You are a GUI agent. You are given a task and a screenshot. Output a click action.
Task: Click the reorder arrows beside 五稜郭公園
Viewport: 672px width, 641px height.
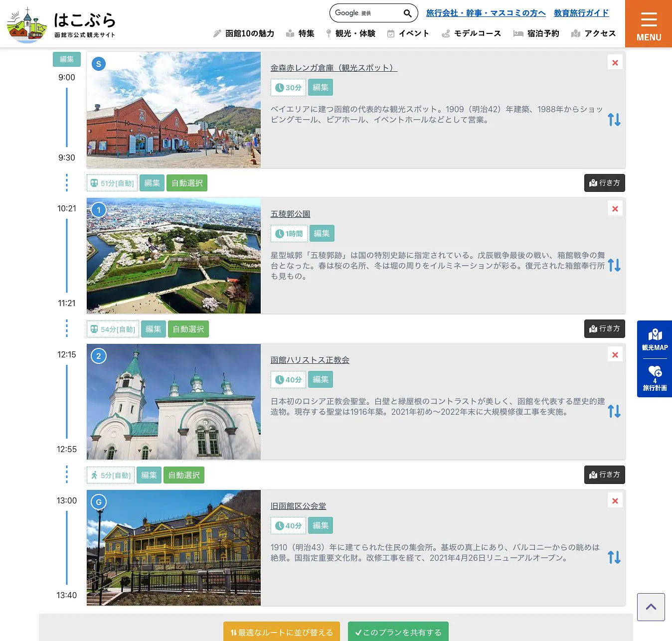click(614, 265)
